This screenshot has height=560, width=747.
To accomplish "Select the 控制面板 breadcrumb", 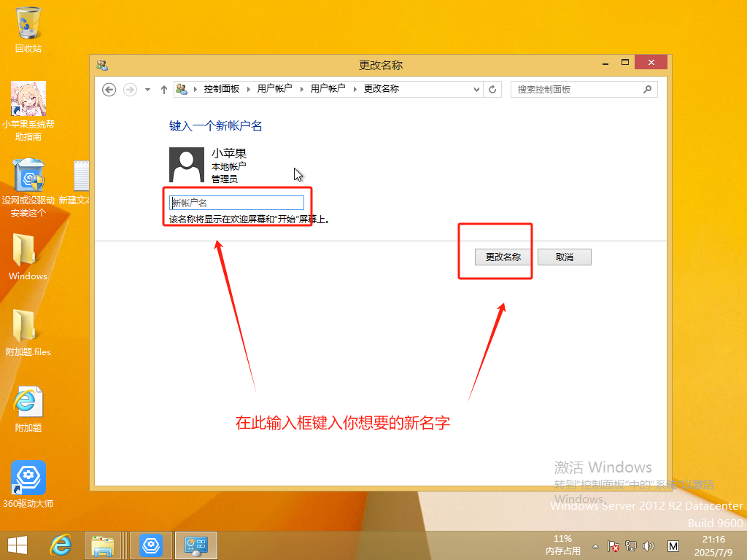I will [222, 89].
